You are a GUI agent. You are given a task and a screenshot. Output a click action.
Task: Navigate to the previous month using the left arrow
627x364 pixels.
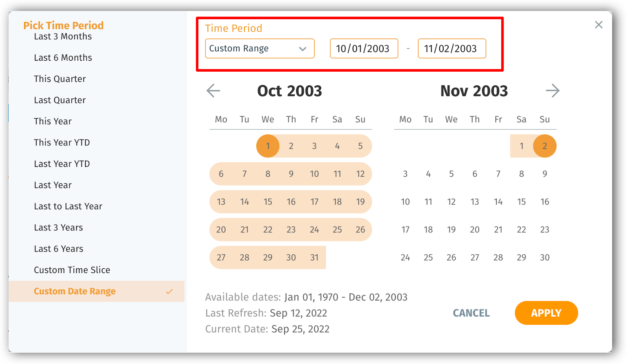(214, 91)
